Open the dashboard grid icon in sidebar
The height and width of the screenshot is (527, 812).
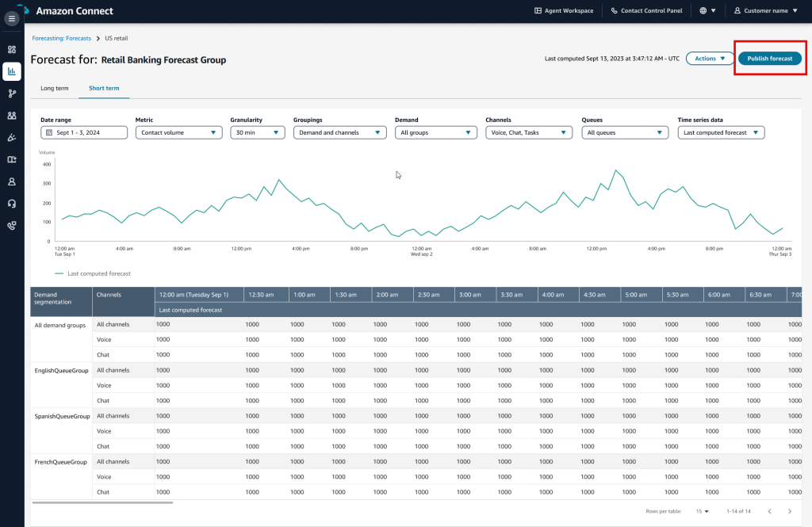[x=12, y=49]
